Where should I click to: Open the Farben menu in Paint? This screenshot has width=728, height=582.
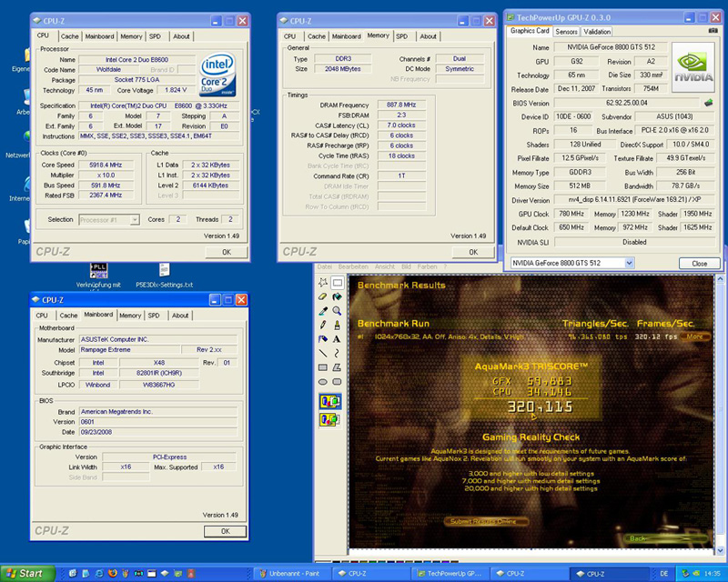coord(427,266)
